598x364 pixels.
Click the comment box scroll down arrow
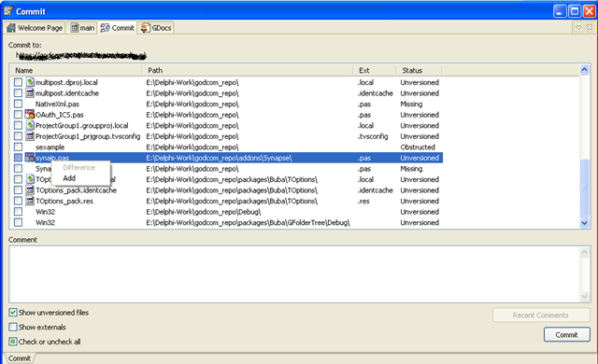point(584,296)
